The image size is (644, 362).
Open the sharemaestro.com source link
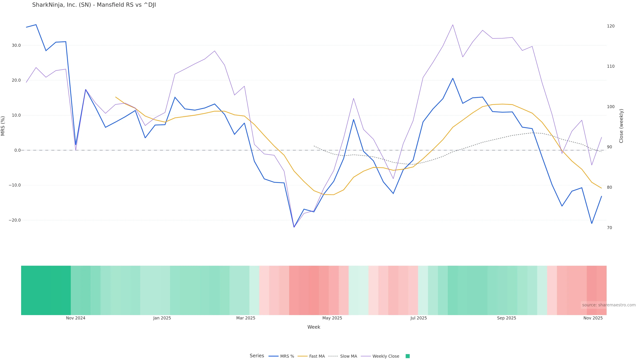point(609,305)
